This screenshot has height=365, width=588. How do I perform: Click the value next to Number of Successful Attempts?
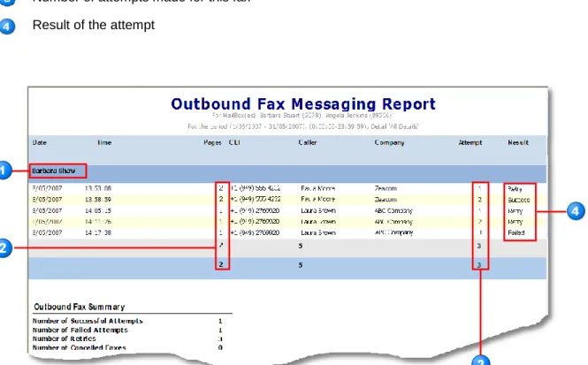coord(220,321)
